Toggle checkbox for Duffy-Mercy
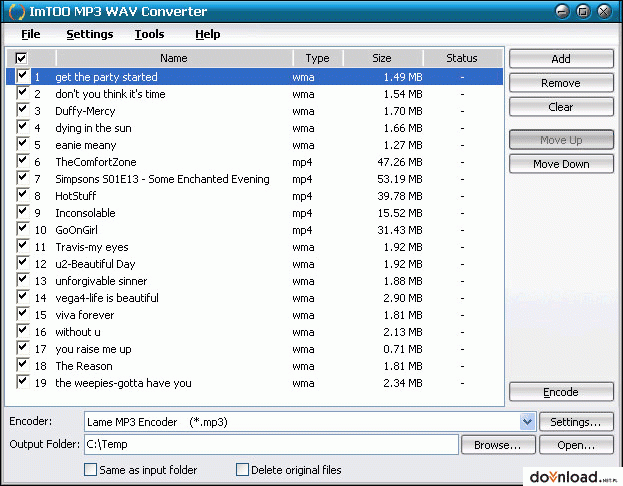This screenshot has width=623, height=486. pyautogui.click(x=22, y=110)
